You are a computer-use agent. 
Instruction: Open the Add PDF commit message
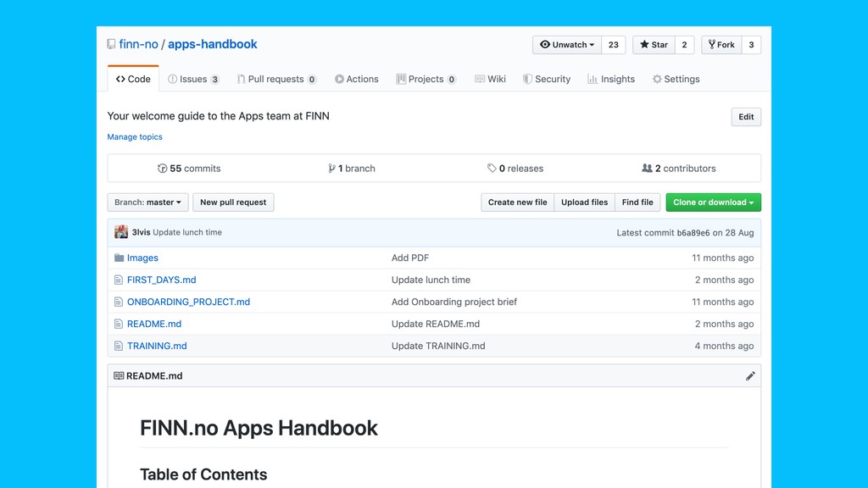pos(410,258)
